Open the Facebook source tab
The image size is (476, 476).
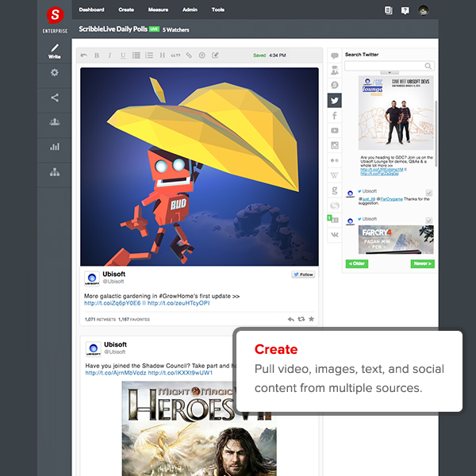click(335, 115)
